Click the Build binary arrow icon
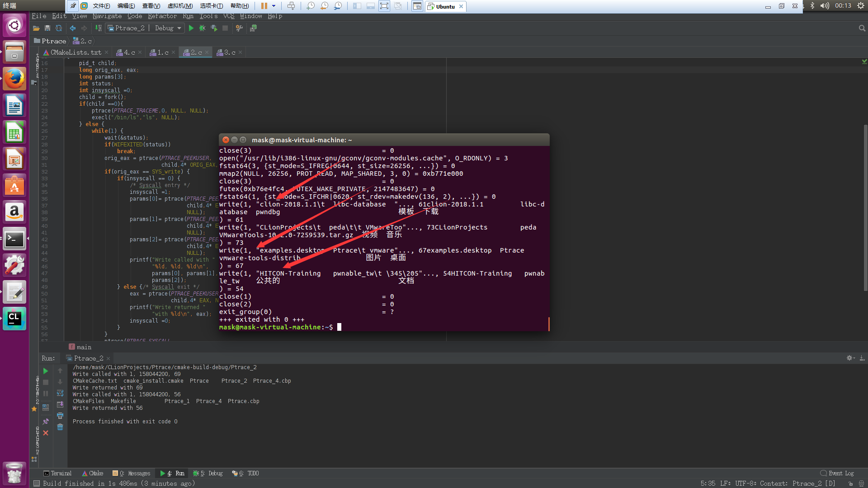This screenshot has height=488, width=868. point(98,28)
